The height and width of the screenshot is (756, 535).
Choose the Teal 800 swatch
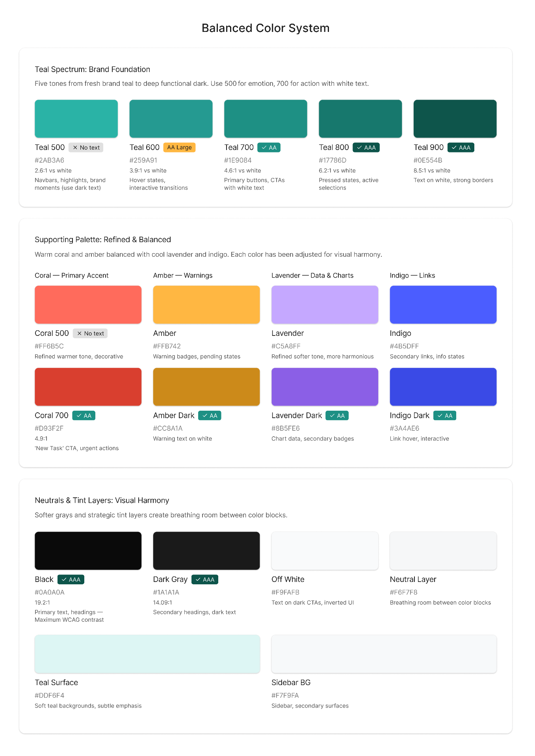(x=360, y=119)
